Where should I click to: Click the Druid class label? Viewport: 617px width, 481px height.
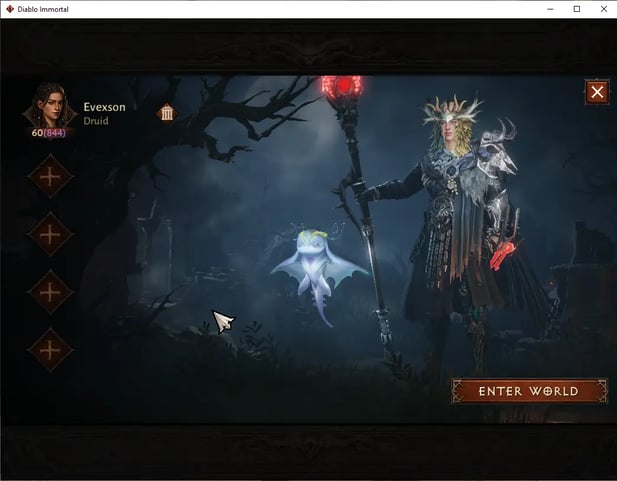point(97,121)
